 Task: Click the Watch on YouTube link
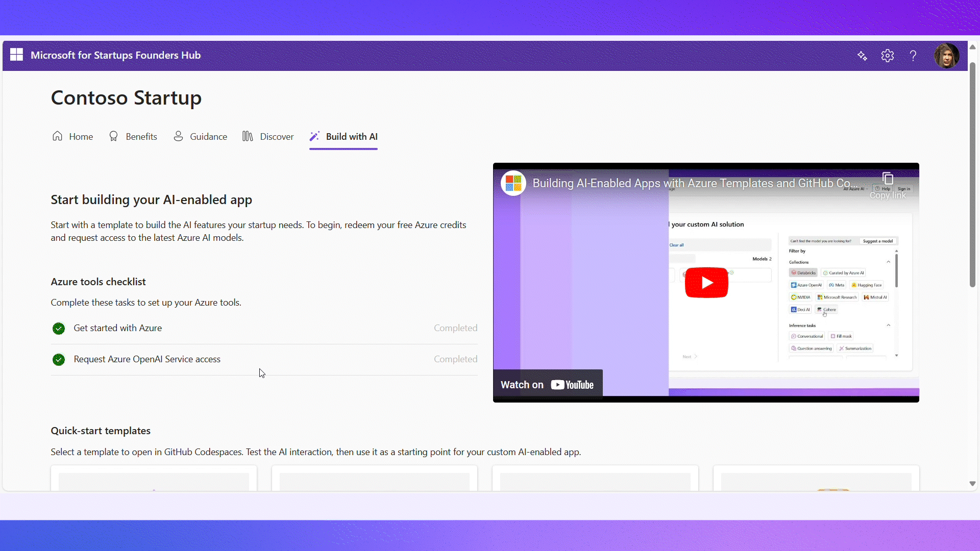click(547, 384)
